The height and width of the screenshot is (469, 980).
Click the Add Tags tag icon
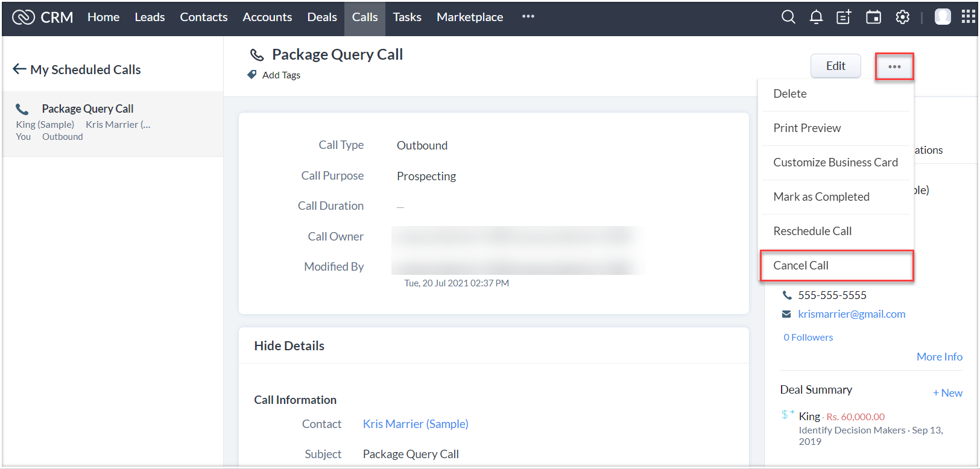click(252, 75)
